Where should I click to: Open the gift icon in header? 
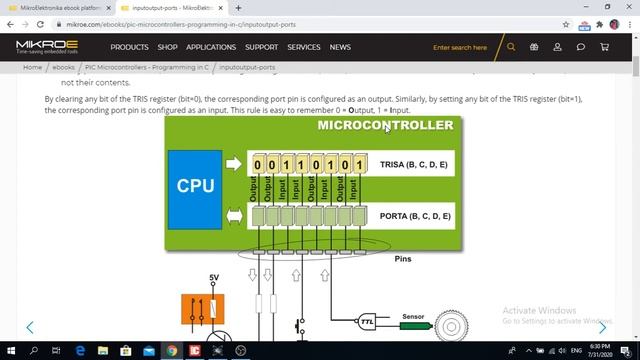coord(534,47)
